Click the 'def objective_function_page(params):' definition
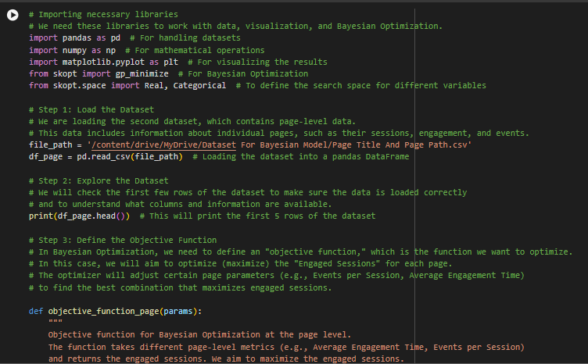This screenshot has height=364, width=588. [115, 311]
